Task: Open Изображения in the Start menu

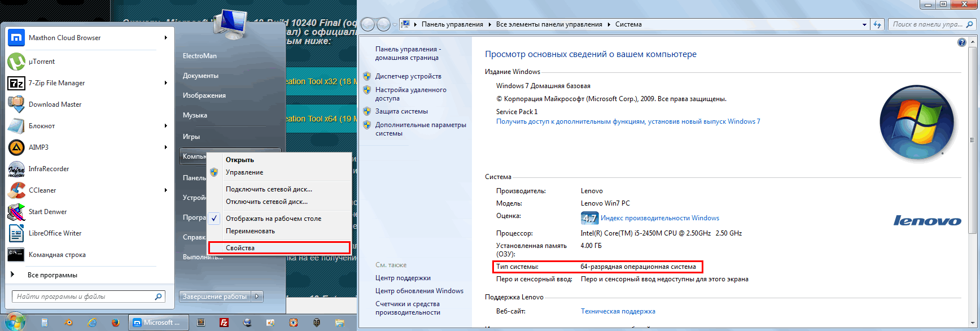Action: coord(204,95)
